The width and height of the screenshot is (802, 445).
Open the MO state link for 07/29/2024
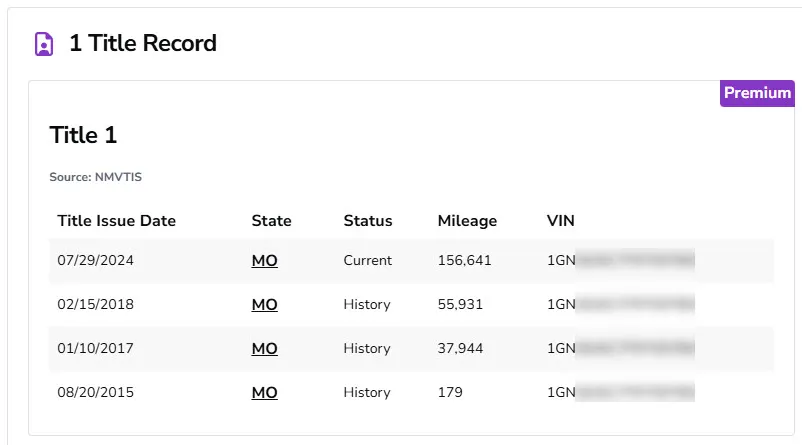[x=264, y=260]
